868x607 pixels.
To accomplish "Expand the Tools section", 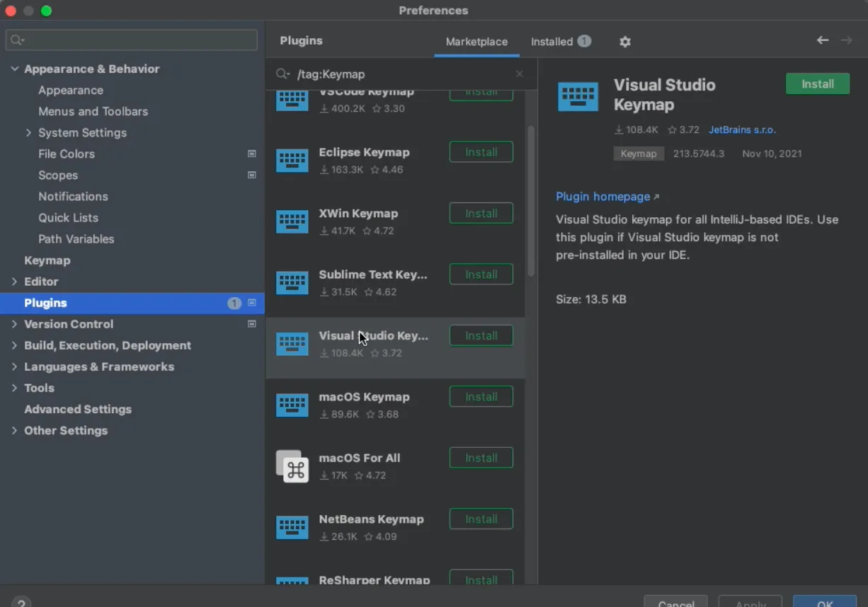I will pos(14,388).
